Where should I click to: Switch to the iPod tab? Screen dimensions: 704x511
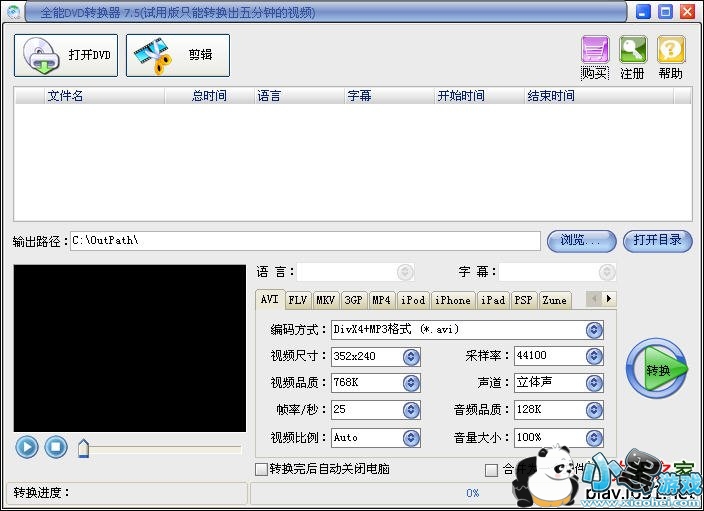pyautogui.click(x=413, y=300)
